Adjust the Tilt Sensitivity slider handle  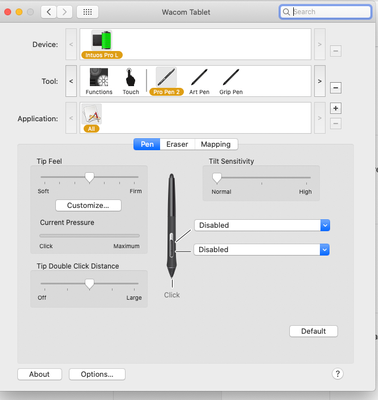click(217, 178)
